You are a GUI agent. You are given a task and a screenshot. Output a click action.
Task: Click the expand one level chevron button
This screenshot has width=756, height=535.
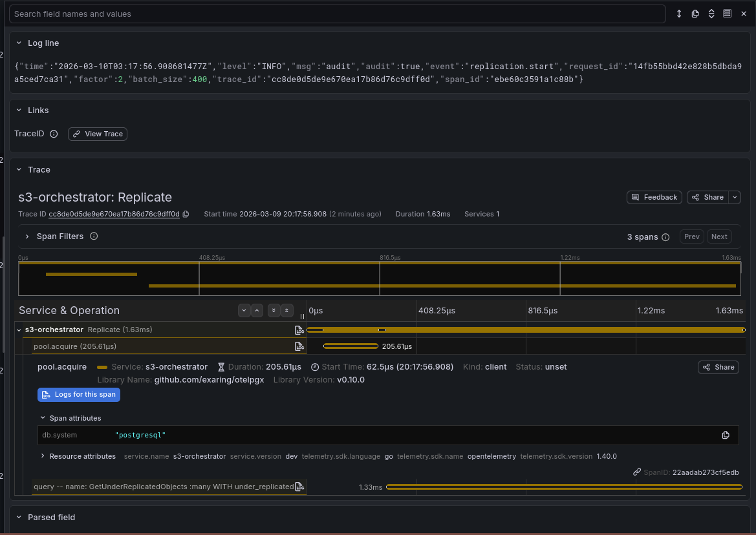tap(244, 311)
